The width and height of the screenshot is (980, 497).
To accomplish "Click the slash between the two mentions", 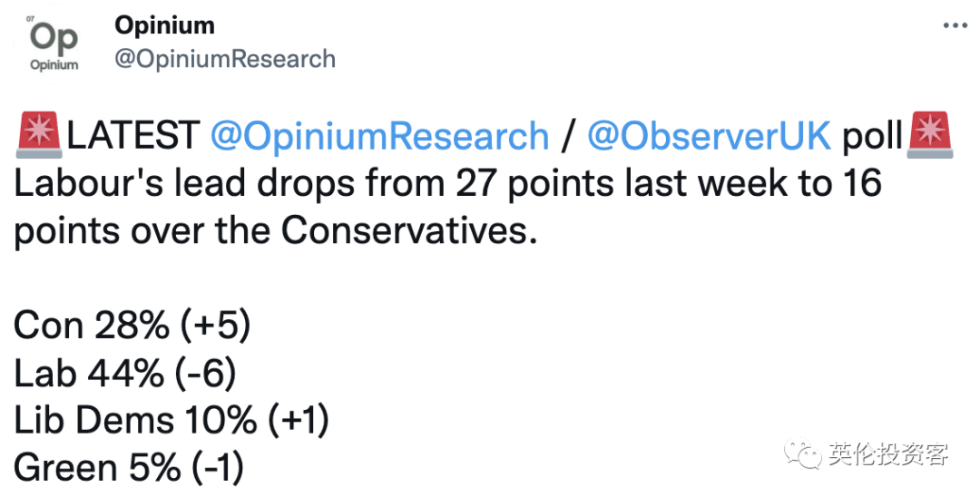I will pos(567,137).
